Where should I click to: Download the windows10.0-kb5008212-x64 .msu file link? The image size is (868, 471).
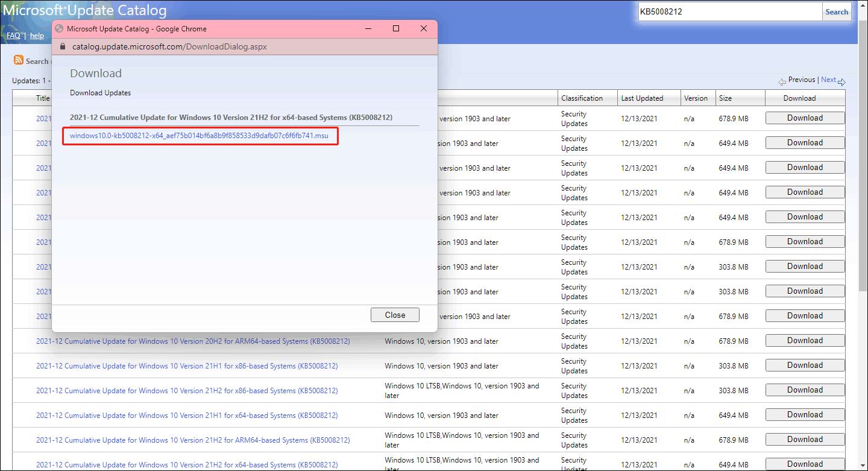point(199,136)
